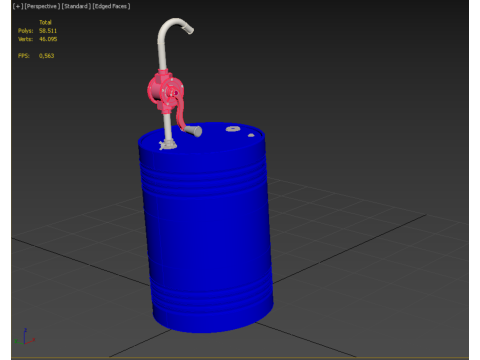The height and width of the screenshot is (360, 480).
Task: Click the Total statistics header
Action: [45, 22]
